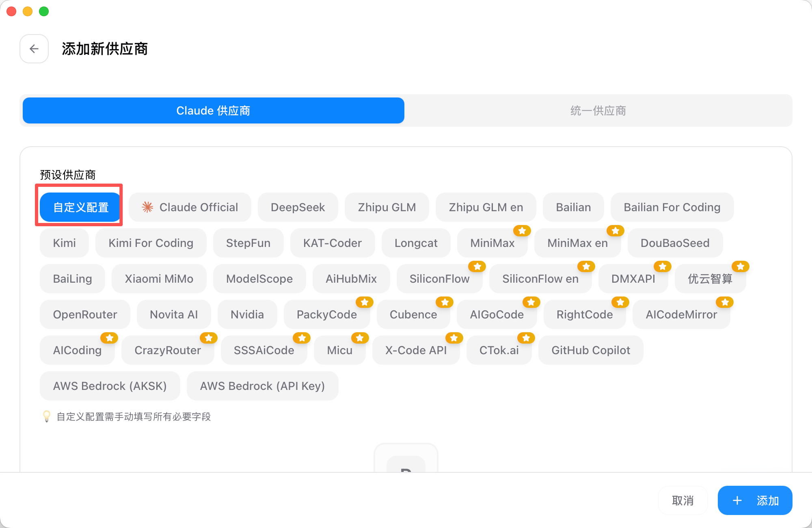Image resolution: width=812 pixels, height=528 pixels.
Task: Select PackyCode preset
Action: pyautogui.click(x=327, y=314)
